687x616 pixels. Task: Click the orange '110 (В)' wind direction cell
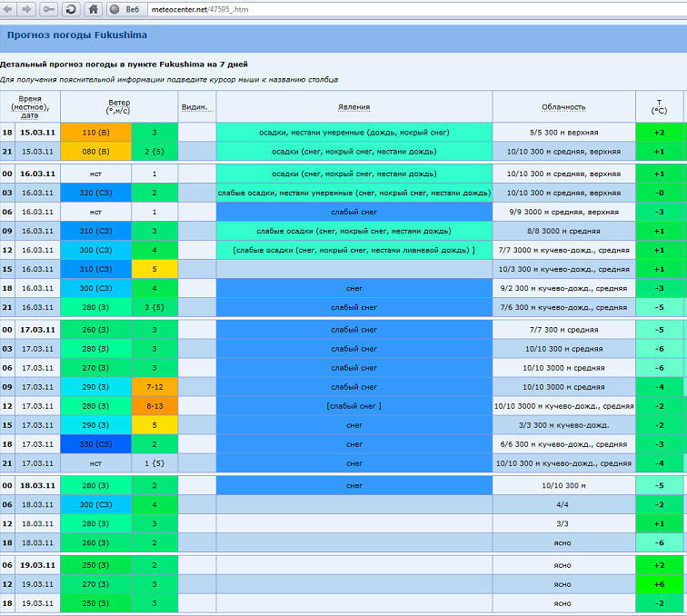click(x=95, y=132)
